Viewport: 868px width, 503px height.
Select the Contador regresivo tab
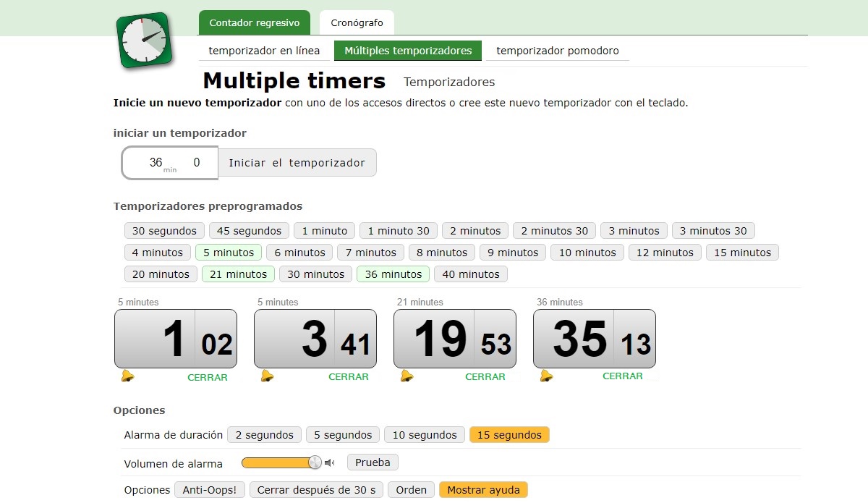tap(254, 22)
